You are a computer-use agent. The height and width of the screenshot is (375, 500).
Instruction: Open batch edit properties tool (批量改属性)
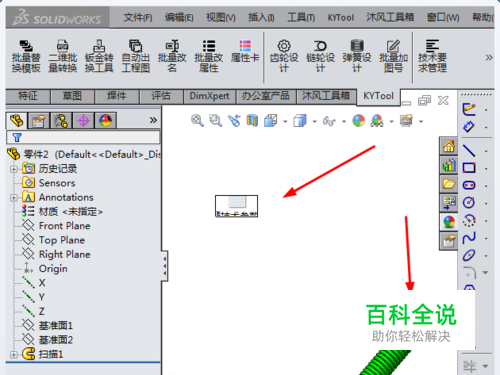coord(209,56)
